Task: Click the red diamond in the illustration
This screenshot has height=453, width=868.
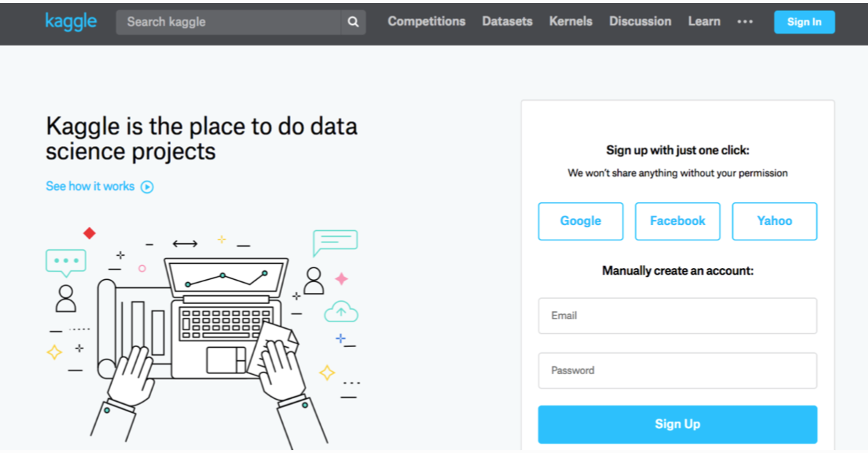Action: pos(89,233)
